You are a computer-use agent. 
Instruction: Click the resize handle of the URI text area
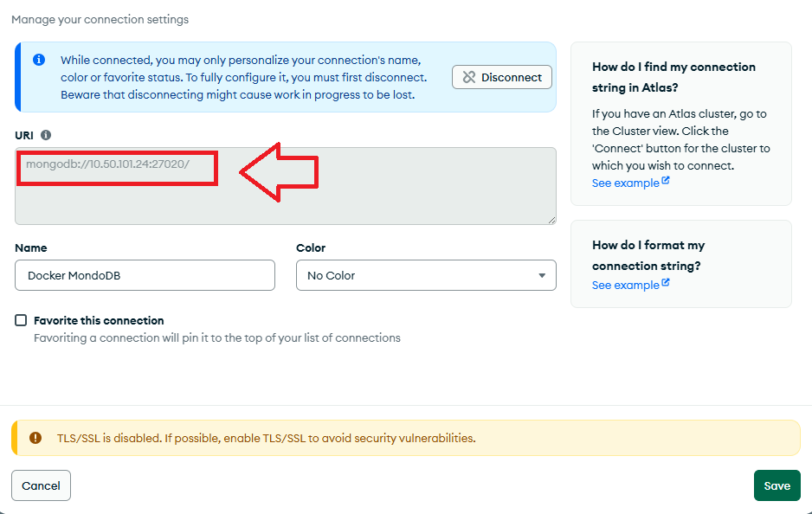coord(551,220)
